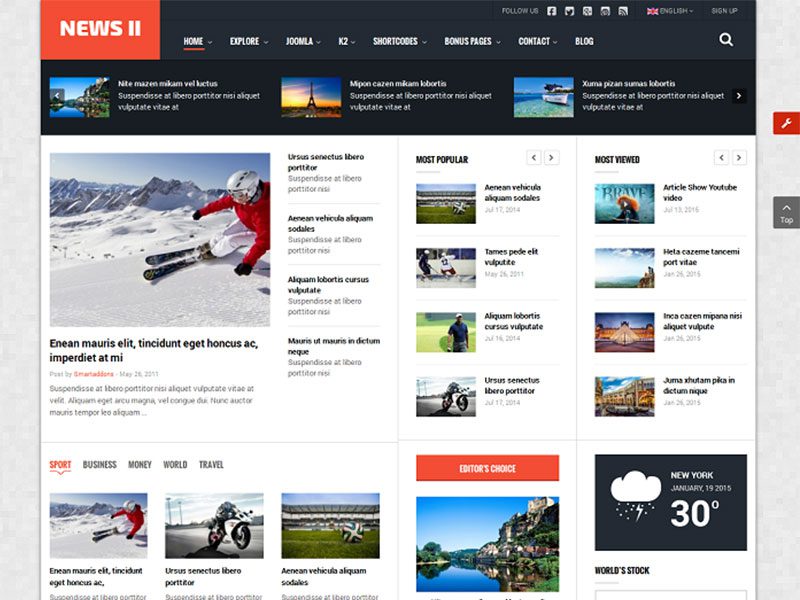Open the Twitter follow icon

pos(569,11)
